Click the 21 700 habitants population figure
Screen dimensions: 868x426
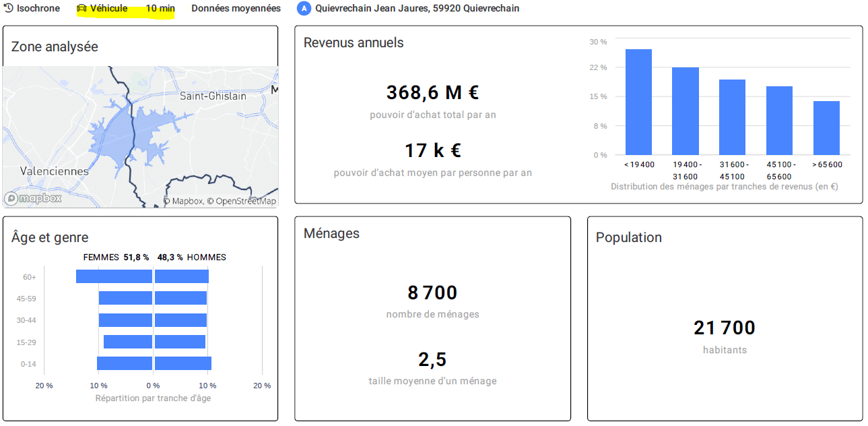(725, 328)
